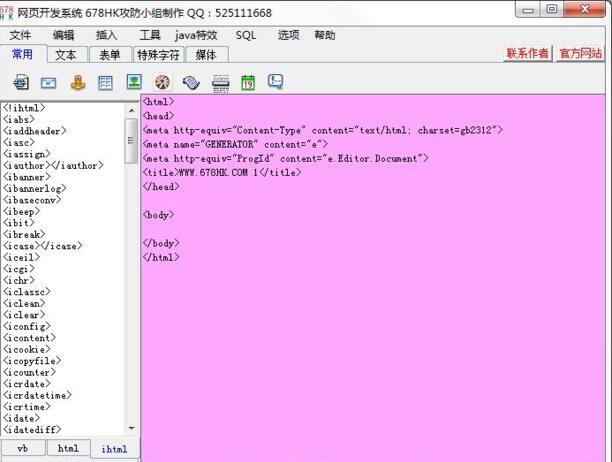Switch to the 文本 tab
Image resolution: width=612 pixels, height=462 pixels.
click(66, 55)
